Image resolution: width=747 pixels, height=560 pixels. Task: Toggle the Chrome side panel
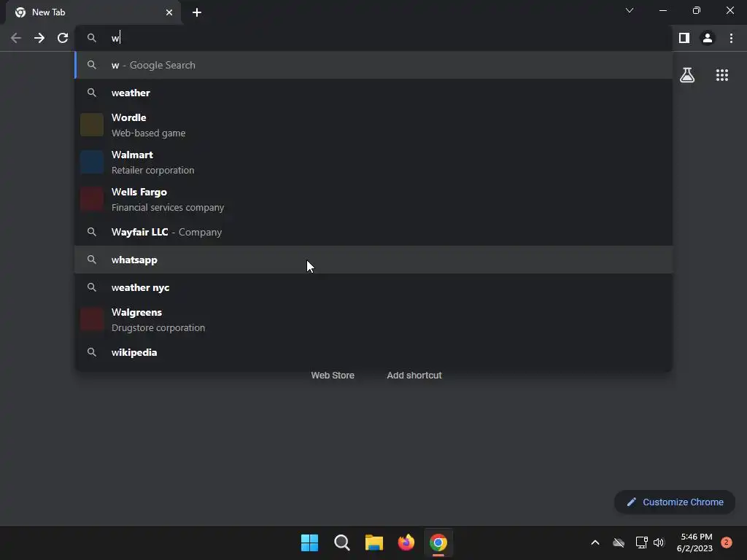point(684,38)
